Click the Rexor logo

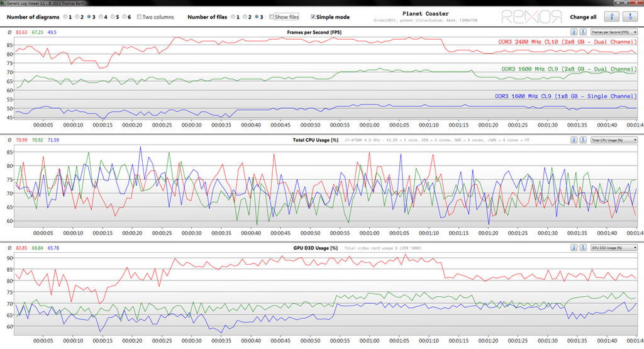[531, 17]
